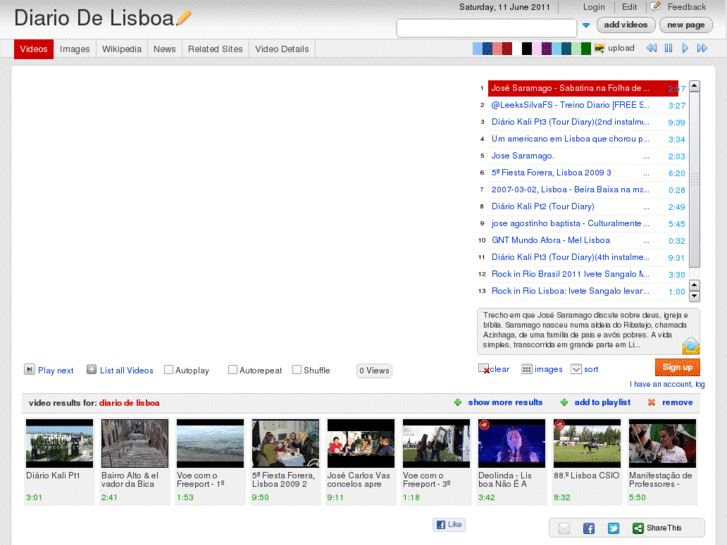The width and height of the screenshot is (727, 545).
Task: Click the new page button
Action: tap(686, 25)
